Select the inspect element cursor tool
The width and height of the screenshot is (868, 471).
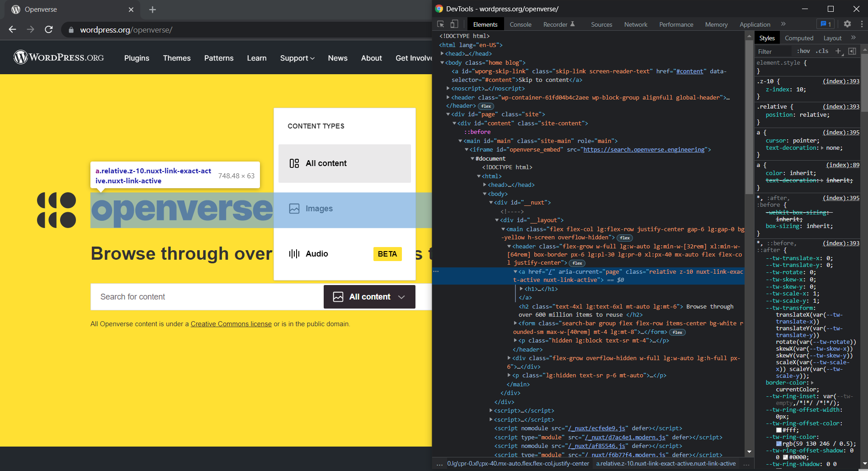(x=439, y=24)
